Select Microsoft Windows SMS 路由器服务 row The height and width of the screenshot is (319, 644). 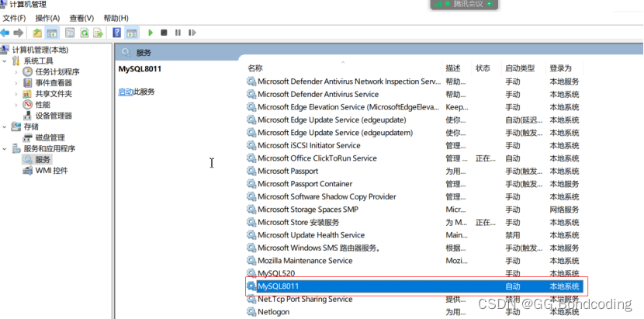(414, 248)
